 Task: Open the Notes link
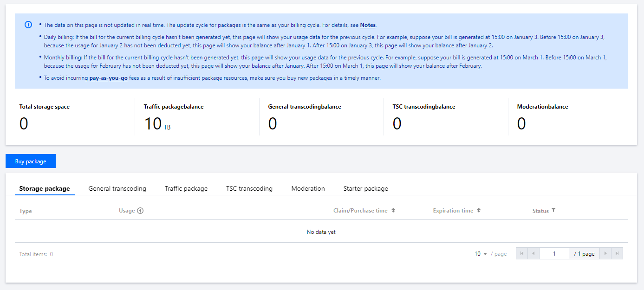[368, 25]
